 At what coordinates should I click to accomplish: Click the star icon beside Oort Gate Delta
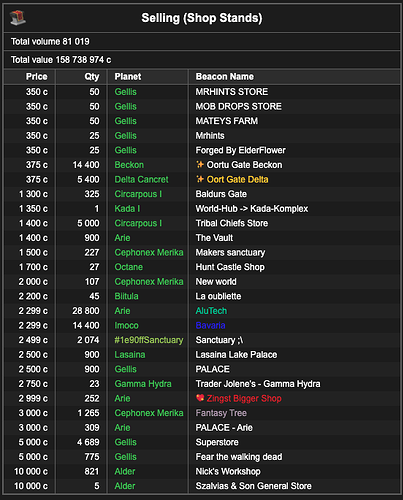click(200, 179)
